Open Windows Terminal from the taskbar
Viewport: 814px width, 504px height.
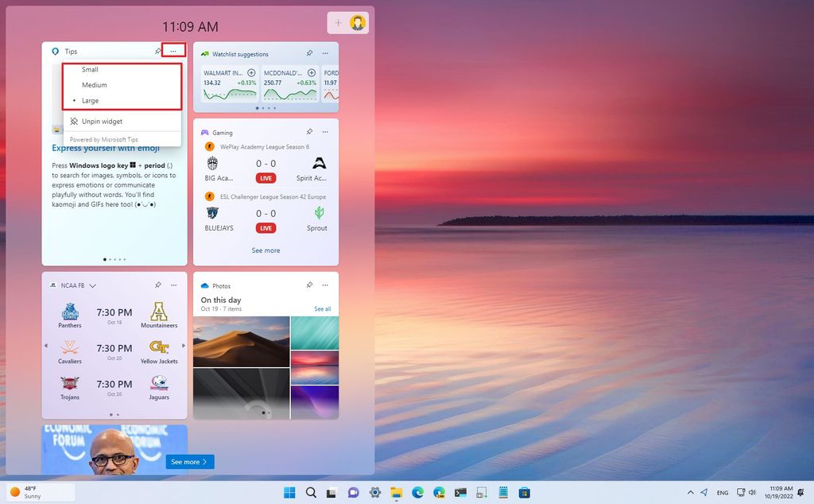459,492
